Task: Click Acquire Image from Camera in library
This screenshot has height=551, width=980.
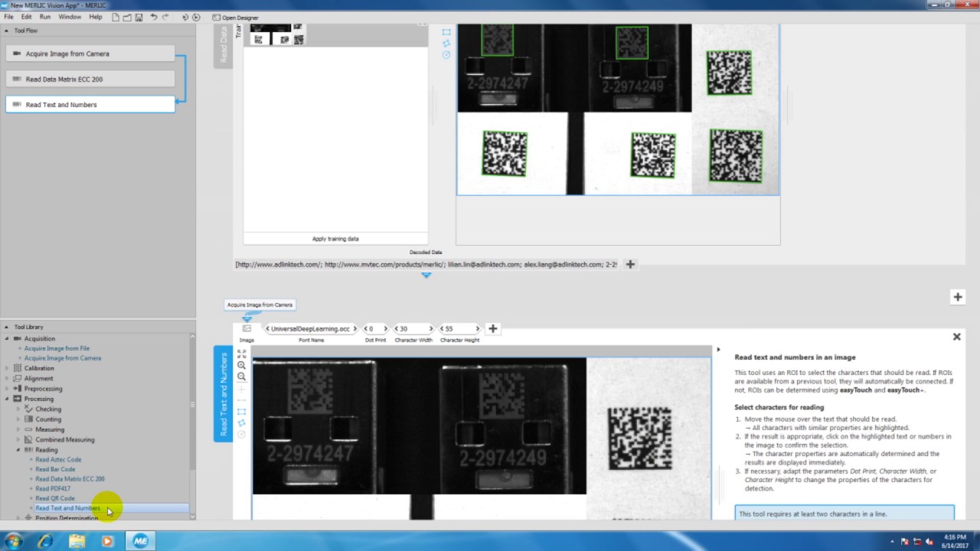Action: pos(63,358)
